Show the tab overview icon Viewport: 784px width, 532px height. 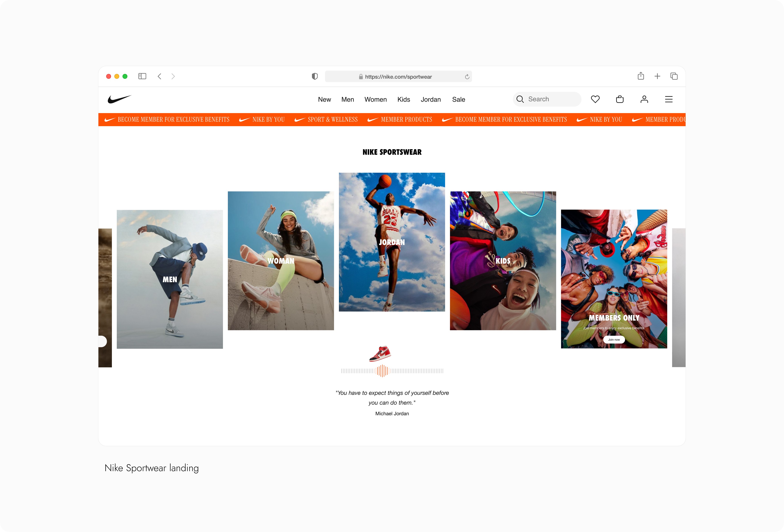click(x=674, y=76)
